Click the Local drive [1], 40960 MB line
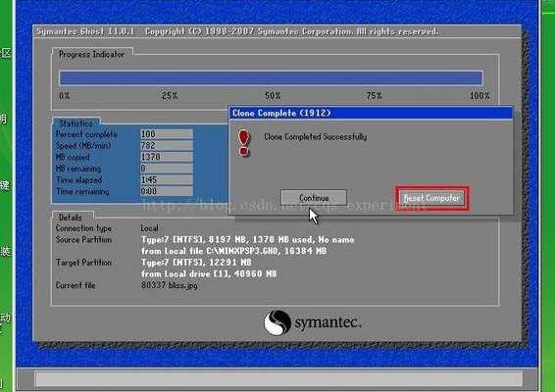Viewport: 555px width, 392px height. (209, 273)
